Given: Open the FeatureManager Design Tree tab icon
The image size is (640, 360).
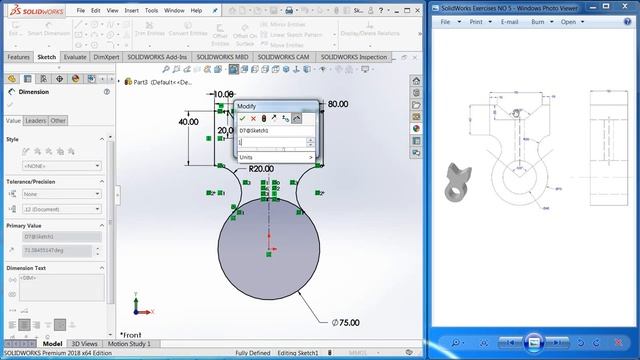Looking at the screenshot, I should point(12,79).
